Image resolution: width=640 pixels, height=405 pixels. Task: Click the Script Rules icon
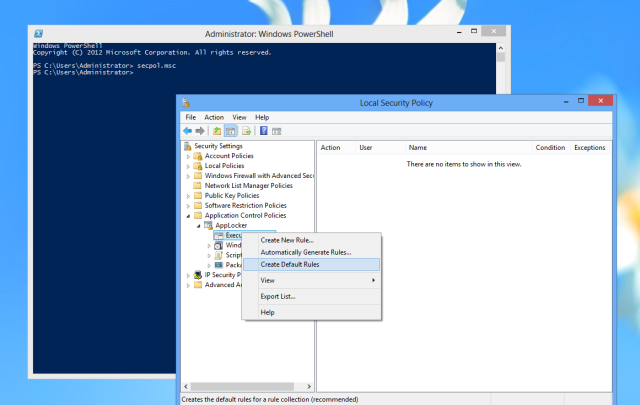219,255
